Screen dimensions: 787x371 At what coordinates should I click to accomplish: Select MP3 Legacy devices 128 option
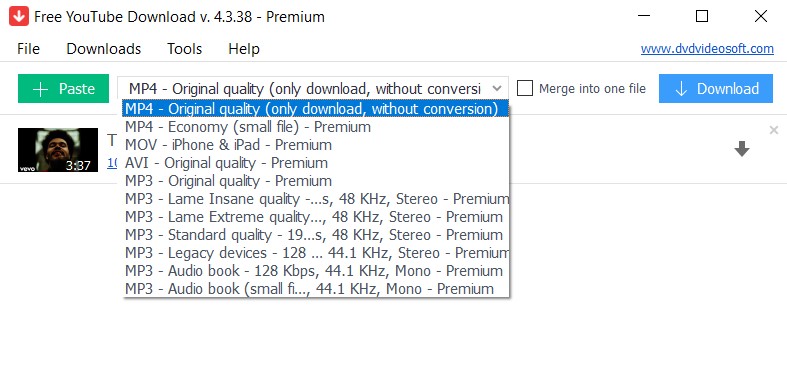pos(317,253)
